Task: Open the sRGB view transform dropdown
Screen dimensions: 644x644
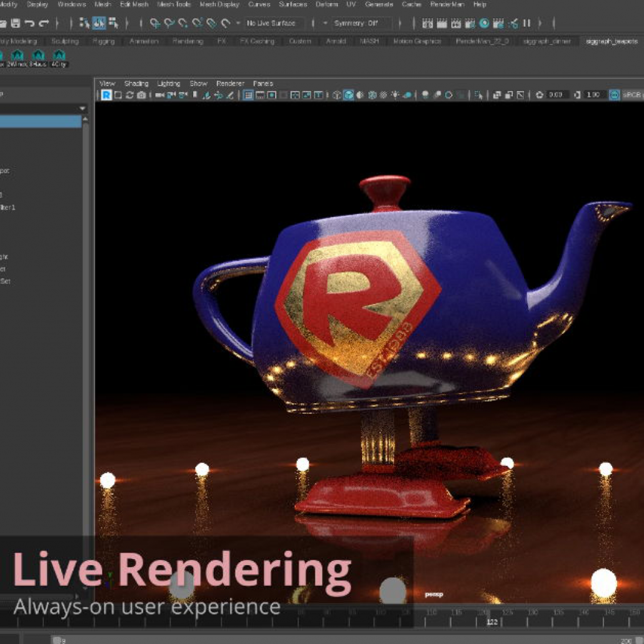Action: click(631, 95)
